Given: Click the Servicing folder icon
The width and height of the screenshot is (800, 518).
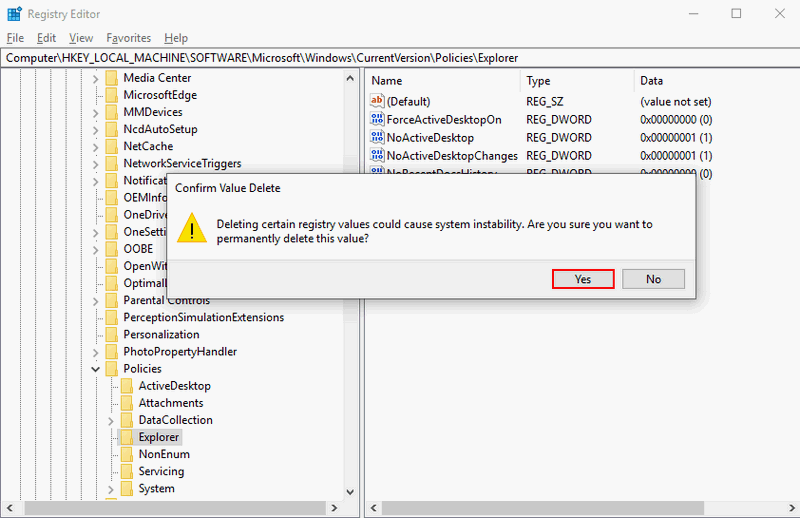Looking at the screenshot, I should pos(127,471).
